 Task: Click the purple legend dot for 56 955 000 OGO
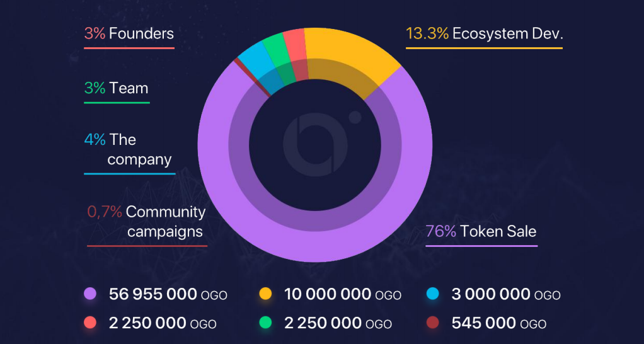(x=90, y=294)
